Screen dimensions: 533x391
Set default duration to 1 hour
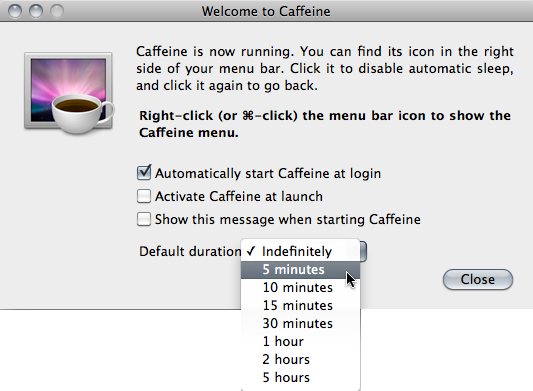coord(300,341)
